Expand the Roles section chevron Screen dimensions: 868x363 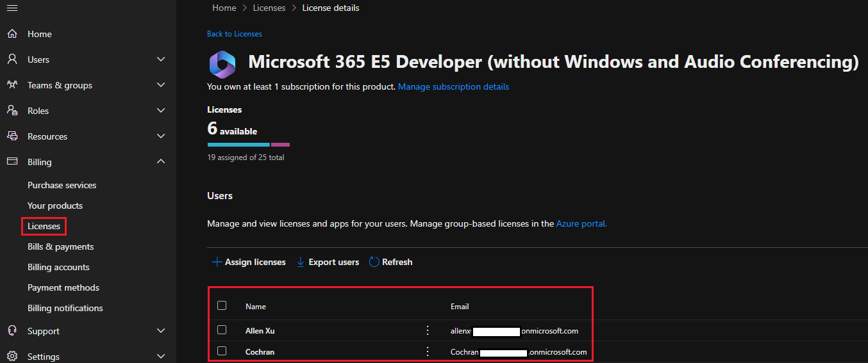(161, 111)
